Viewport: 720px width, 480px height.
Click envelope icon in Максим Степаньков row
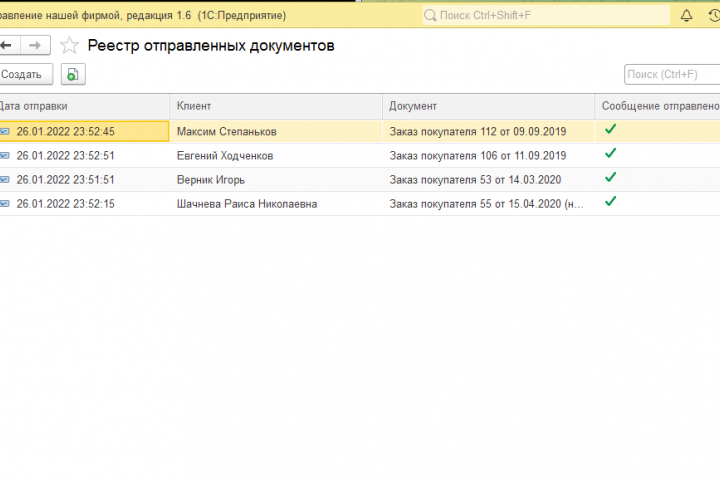coord(5,132)
